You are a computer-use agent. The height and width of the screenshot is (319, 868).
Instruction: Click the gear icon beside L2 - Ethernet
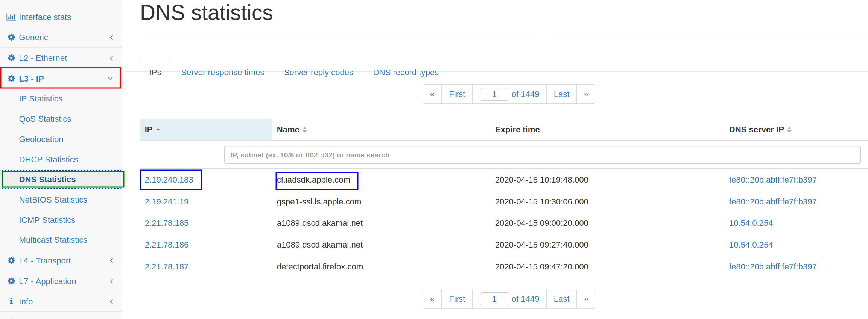point(11,58)
